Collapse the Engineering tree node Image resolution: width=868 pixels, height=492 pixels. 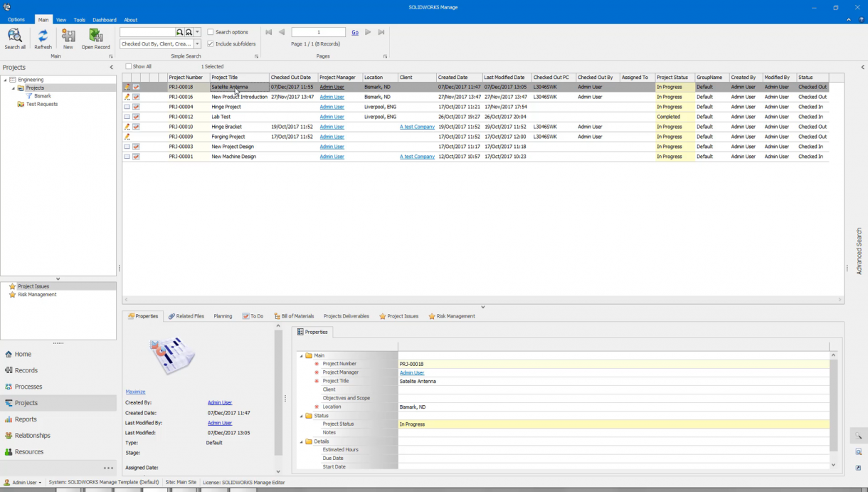(4, 80)
